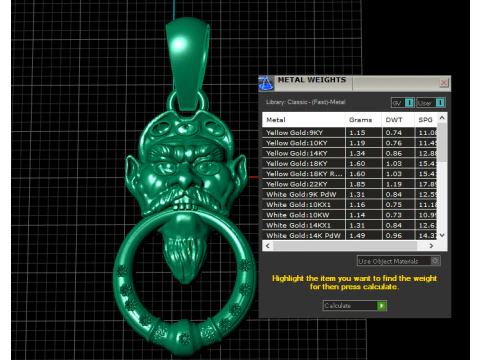Viewport: 480px width, 360px height.
Task: Select the White Gold:10KW row
Action: click(349, 215)
